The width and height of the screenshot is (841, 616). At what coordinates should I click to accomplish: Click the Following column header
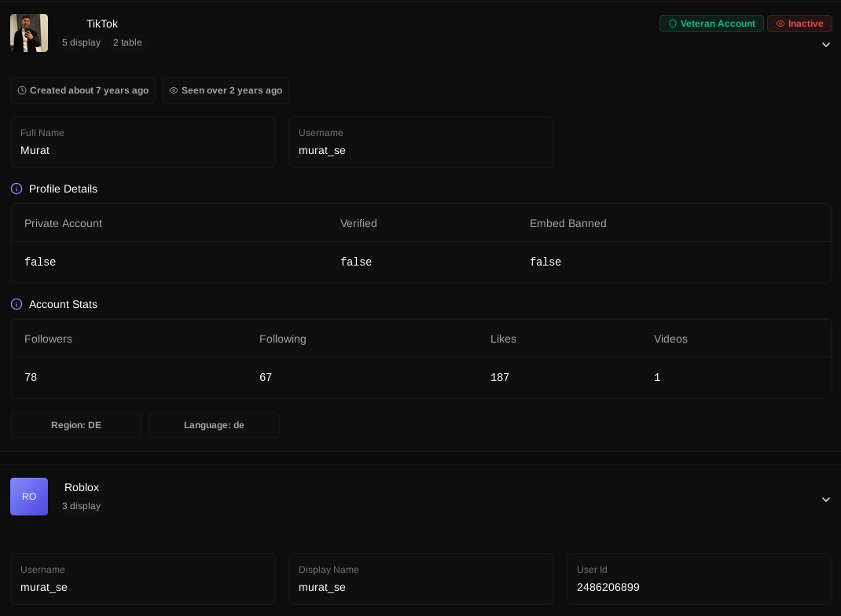(283, 339)
